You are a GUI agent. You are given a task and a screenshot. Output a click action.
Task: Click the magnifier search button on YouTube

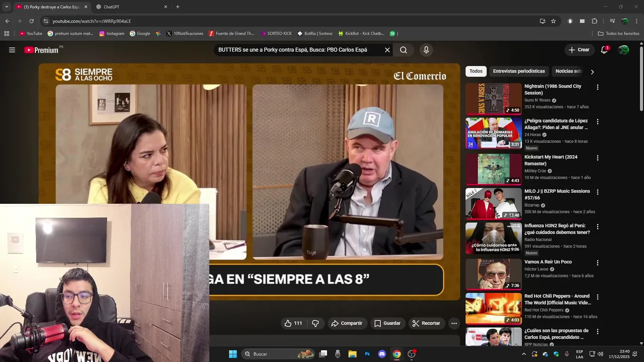(404, 50)
